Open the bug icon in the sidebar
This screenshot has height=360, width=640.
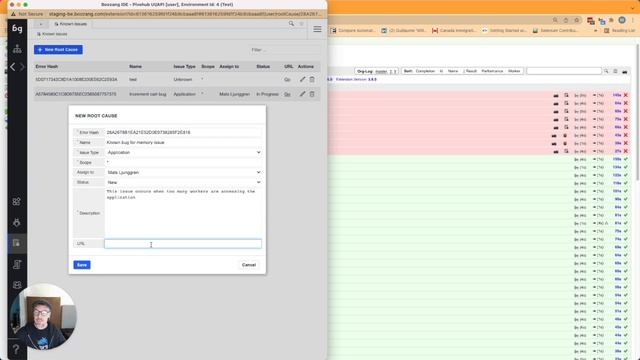click(x=17, y=222)
